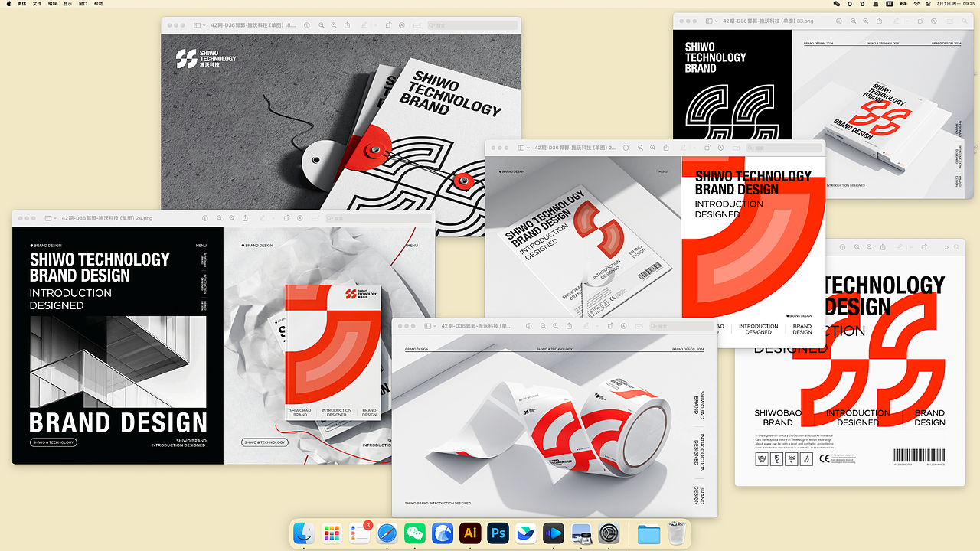This screenshot has width=980, height=551.
Task: Toggle the sidebar in the 18 window
Action: click(197, 25)
